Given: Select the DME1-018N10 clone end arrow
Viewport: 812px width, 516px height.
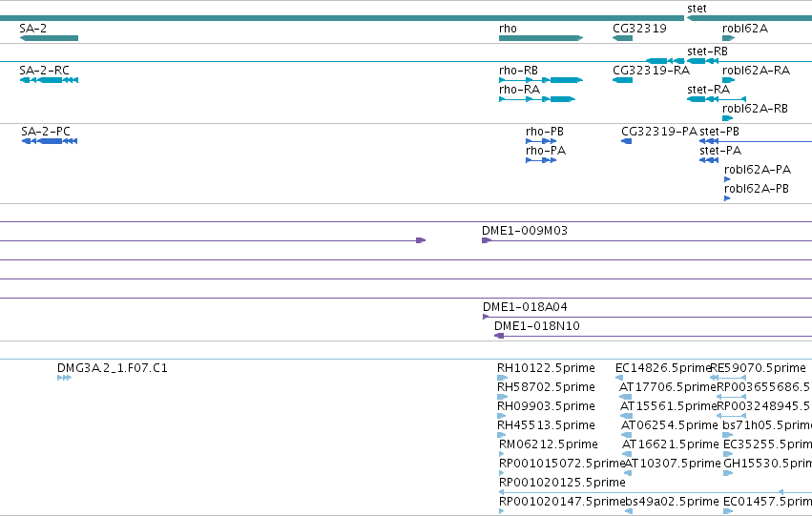Looking at the screenshot, I should 499,336.
